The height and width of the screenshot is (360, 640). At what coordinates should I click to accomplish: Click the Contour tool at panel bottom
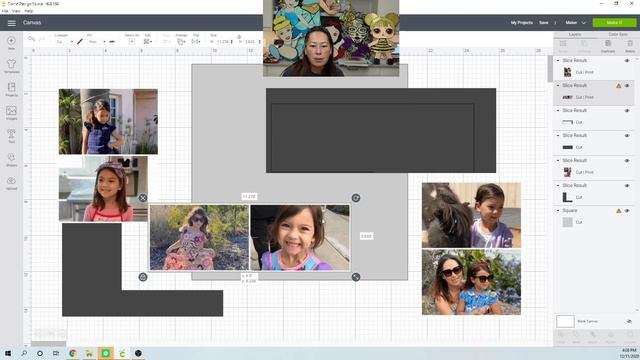(x=629, y=337)
